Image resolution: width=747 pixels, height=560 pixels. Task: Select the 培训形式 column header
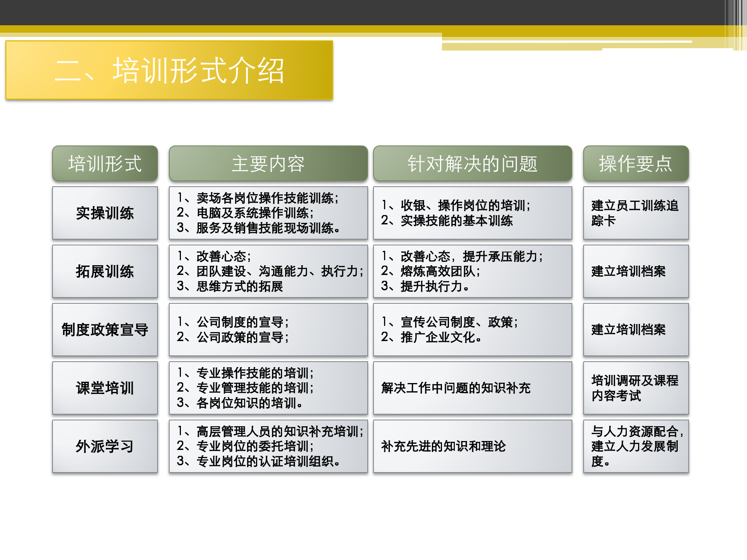[x=105, y=164]
